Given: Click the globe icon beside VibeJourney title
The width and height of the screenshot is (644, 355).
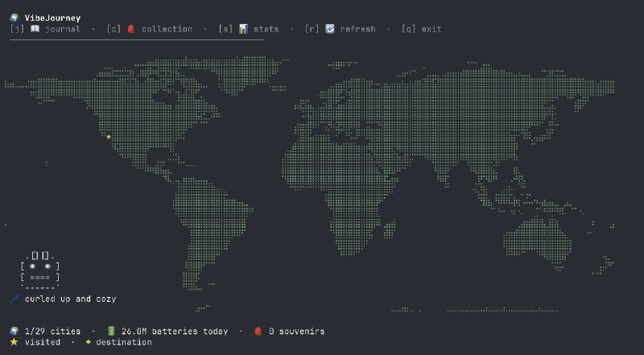Looking at the screenshot, I should (14, 18).
